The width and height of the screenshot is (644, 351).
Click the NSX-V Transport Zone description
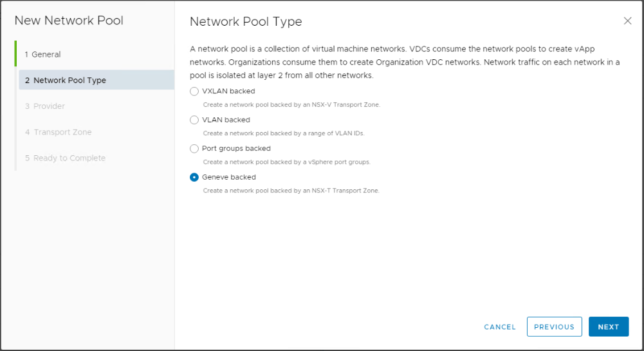click(291, 105)
